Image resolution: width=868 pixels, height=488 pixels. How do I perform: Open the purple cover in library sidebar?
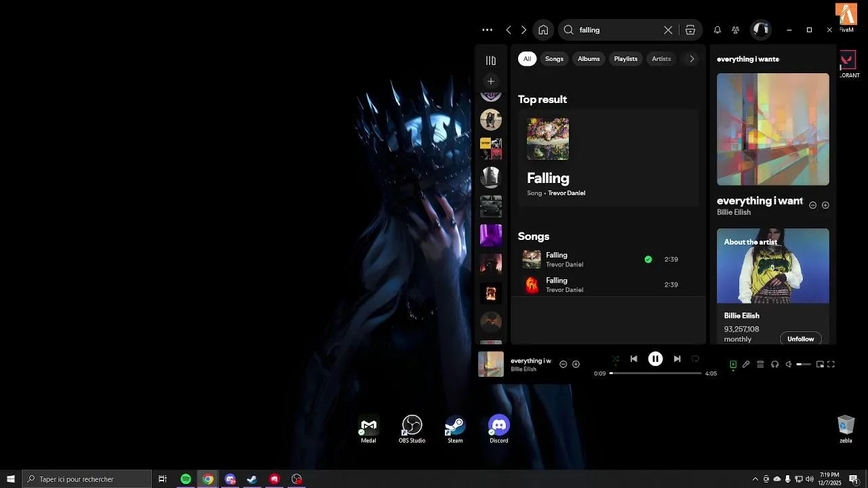pos(491,235)
